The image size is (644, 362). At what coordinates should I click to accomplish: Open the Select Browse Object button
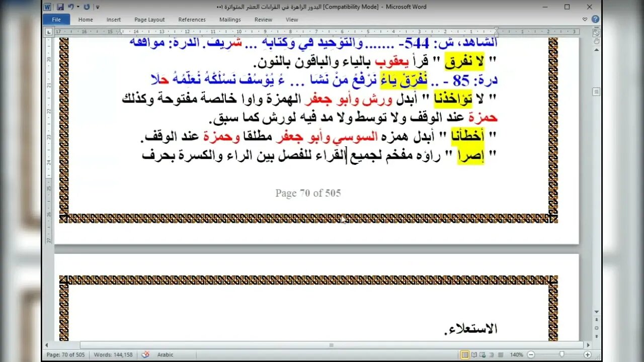596,328
